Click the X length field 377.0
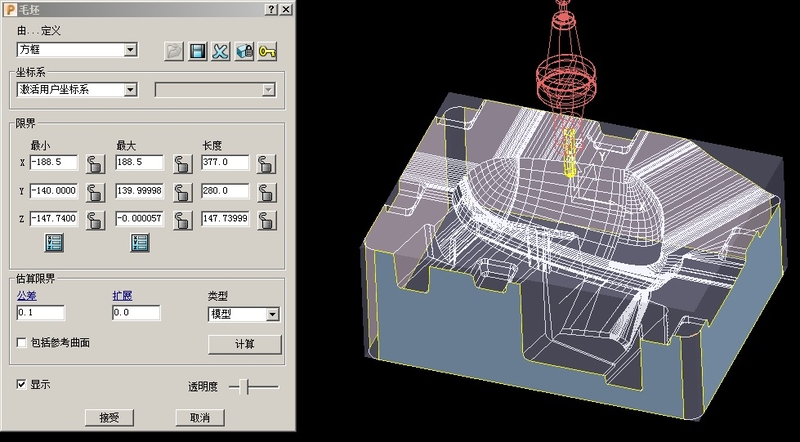The image size is (800, 442). [x=225, y=162]
